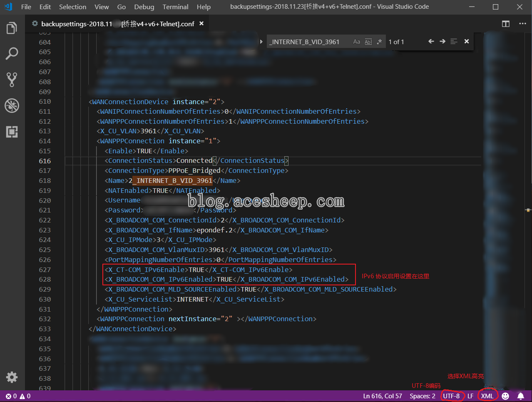Viewport: 532px width, 402px height.
Task: Click the epondef.2 IfName value
Action: click(x=214, y=230)
